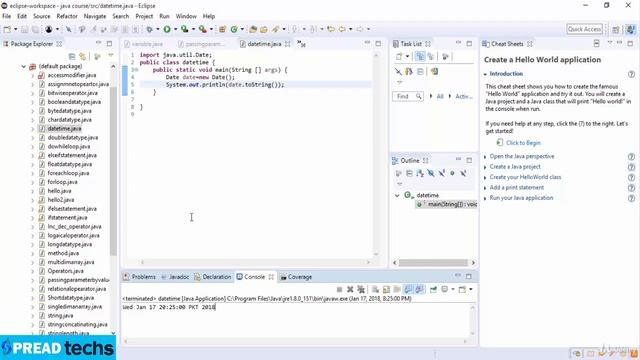Click the Coverage launch icon in the toolbar
This screenshot has height=360, width=640.
pos(184,29)
